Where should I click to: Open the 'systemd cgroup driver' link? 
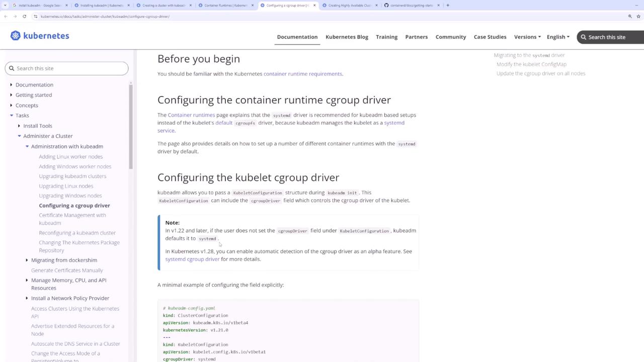pos(192,259)
